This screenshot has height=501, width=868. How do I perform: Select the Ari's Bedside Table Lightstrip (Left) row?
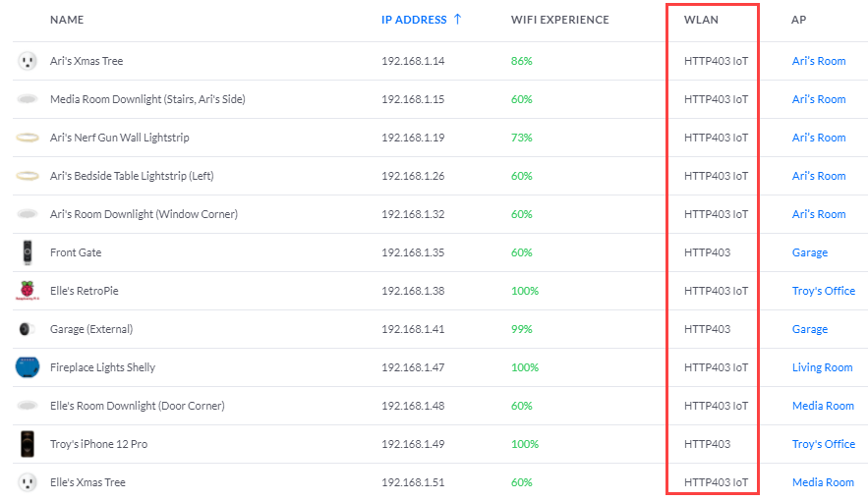point(132,176)
